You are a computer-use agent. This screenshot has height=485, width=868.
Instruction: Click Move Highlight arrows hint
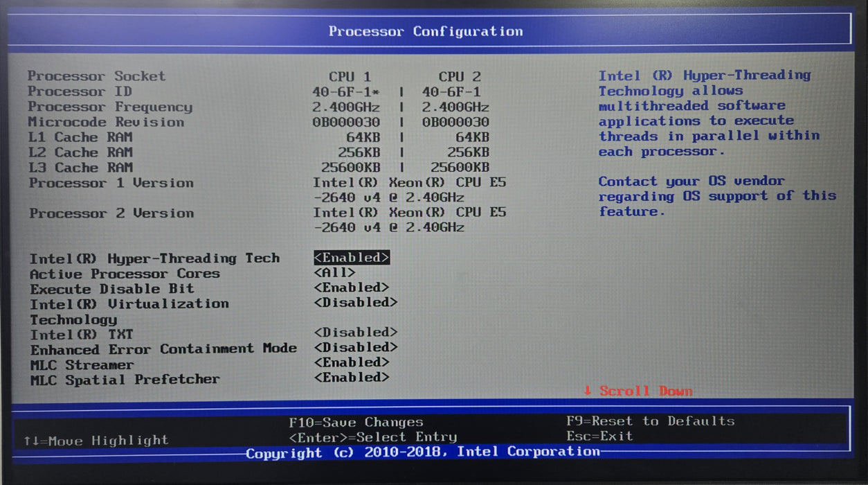click(96, 440)
